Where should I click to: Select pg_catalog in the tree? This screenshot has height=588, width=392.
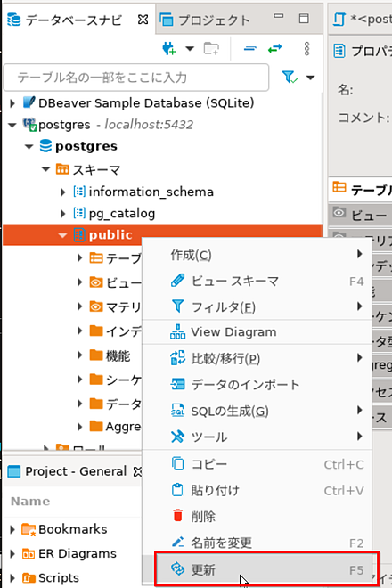coord(121,214)
